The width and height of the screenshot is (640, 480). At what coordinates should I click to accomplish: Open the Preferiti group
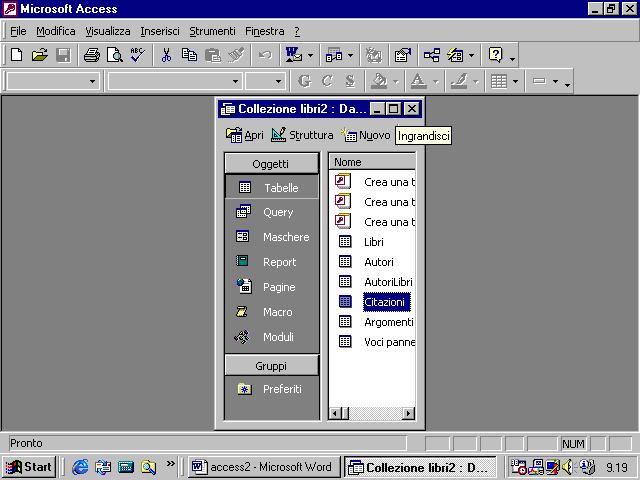tap(271, 389)
